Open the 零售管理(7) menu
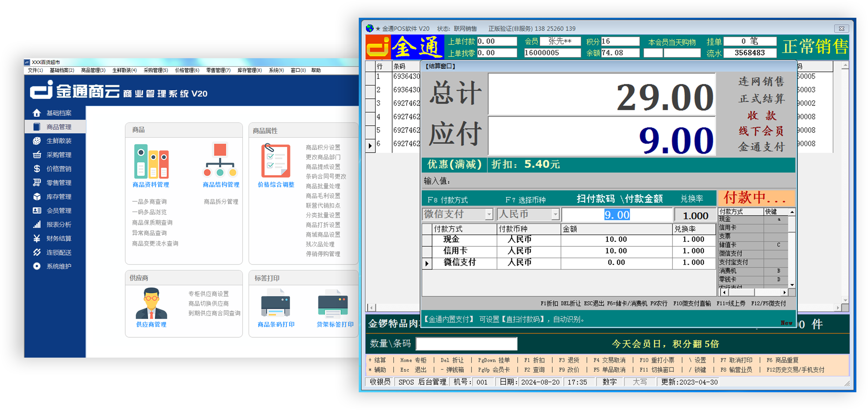The width and height of the screenshot is (868, 410). pyautogui.click(x=219, y=70)
